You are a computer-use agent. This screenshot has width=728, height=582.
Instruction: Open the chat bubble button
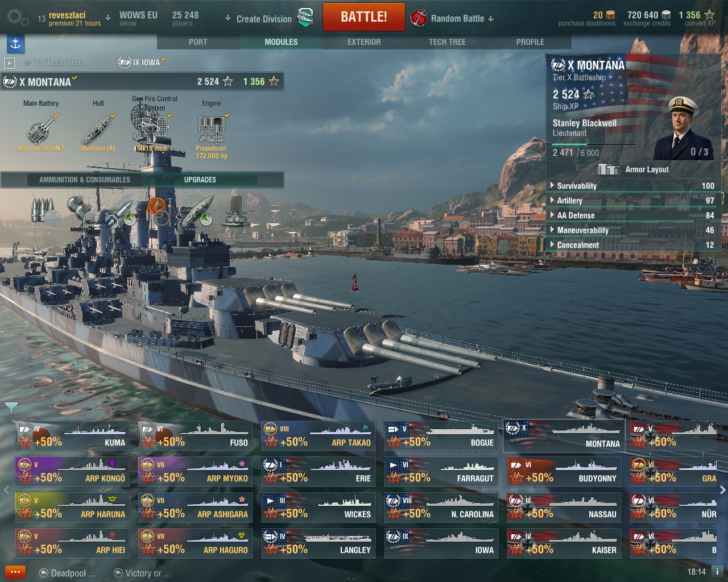pos(15,572)
